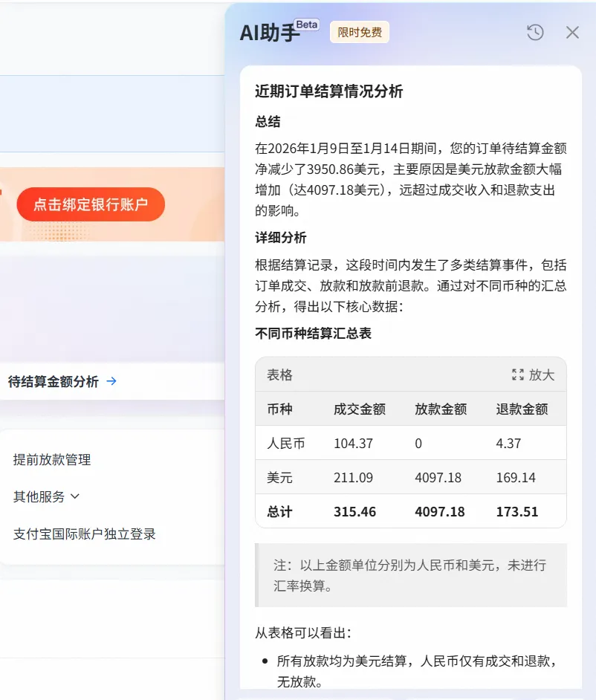Expand the 其他服务 dropdown
596x700 pixels.
[39, 496]
